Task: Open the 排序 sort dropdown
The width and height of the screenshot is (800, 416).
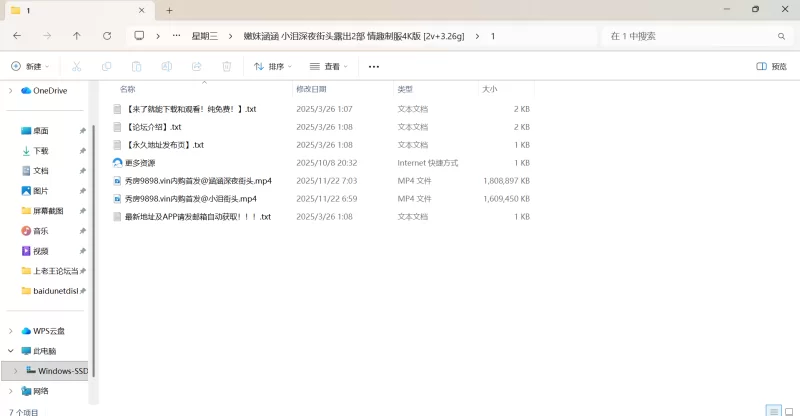Action: click(x=273, y=67)
